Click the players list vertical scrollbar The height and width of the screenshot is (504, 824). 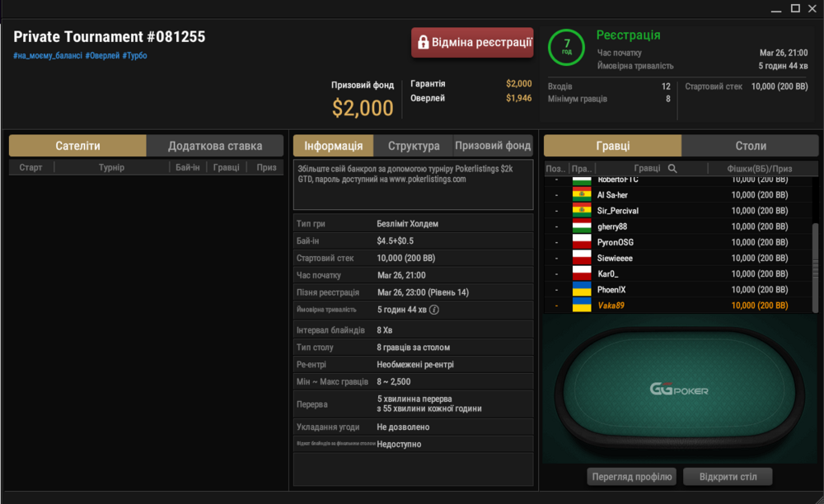(815, 268)
